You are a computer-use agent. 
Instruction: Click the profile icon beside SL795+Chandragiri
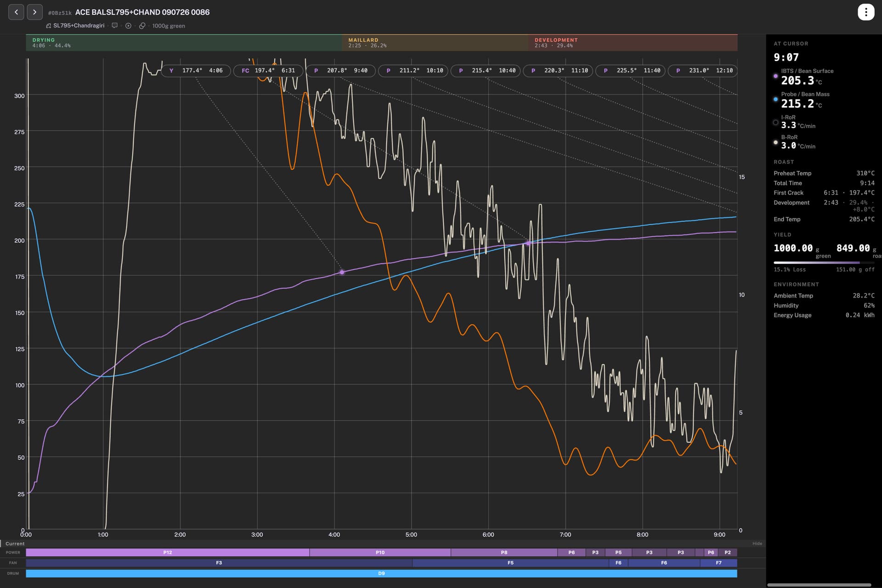48,26
